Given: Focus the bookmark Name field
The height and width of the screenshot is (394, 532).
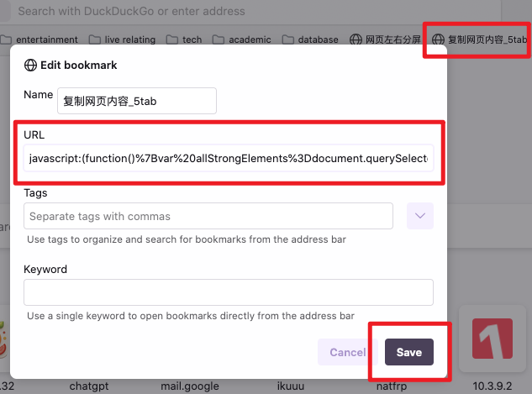Looking at the screenshot, I should (137, 101).
